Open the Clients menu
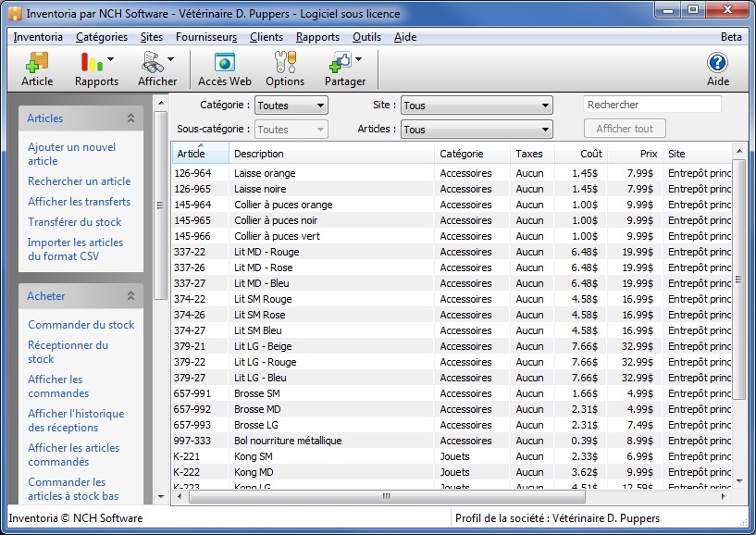Image resolution: width=756 pixels, height=535 pixels. (266, 37)
